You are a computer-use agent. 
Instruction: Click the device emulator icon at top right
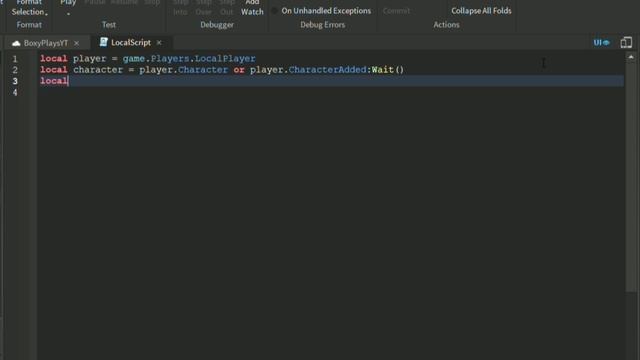(x=626, y=42)
